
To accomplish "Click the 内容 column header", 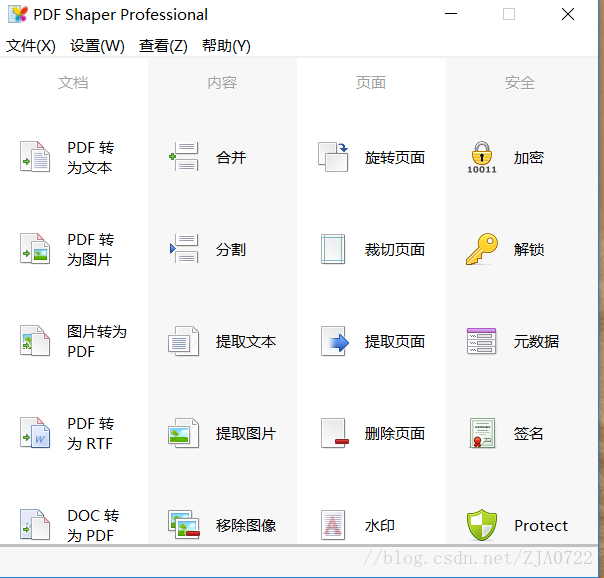I will point(222,83).
